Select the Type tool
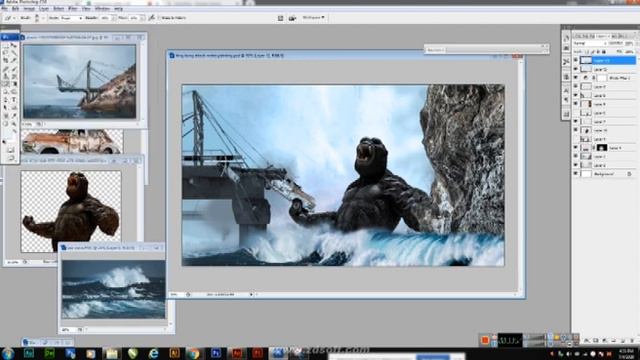 pyautogui.click(x=14, y=100)
